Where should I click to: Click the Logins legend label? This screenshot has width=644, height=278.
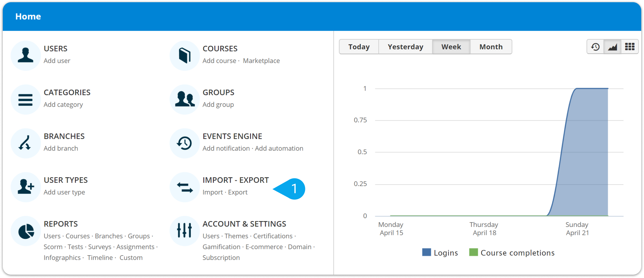[446, 253]
